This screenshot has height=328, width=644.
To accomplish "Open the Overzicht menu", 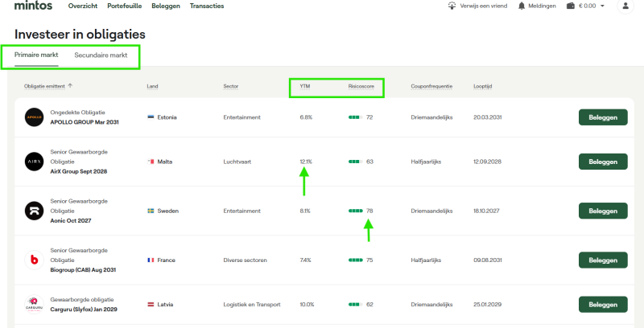I will 83,6.
